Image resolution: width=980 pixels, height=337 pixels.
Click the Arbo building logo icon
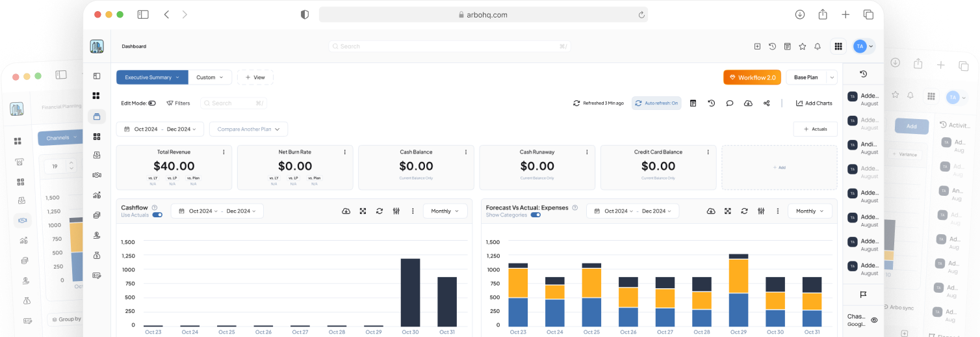pyautogui.click(x=97, y=46)
